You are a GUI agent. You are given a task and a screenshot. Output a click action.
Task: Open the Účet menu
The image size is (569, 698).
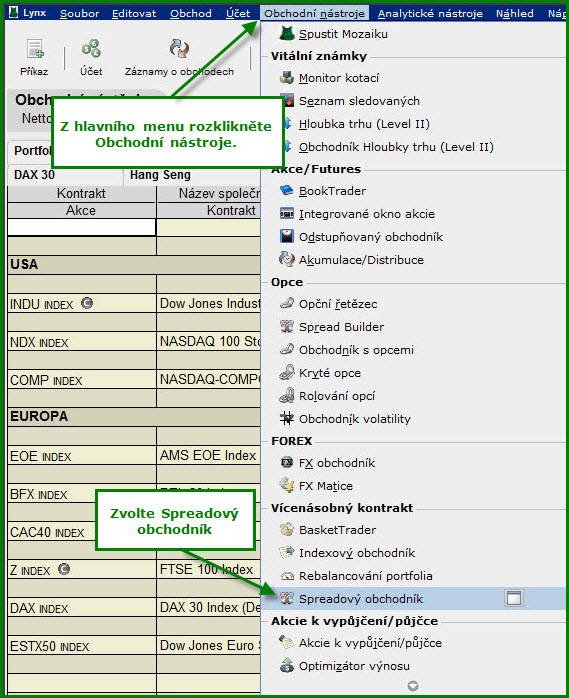pyautogui.click(x=238, y=13)
